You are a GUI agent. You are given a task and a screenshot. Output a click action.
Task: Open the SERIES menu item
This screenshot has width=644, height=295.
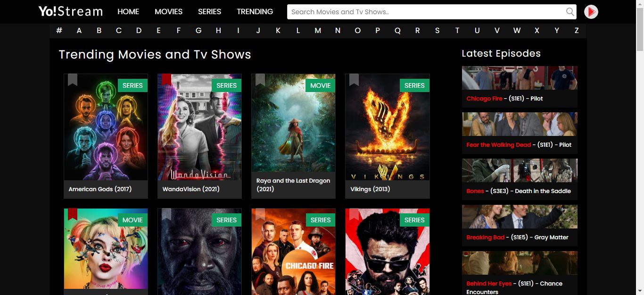(209, 11)
